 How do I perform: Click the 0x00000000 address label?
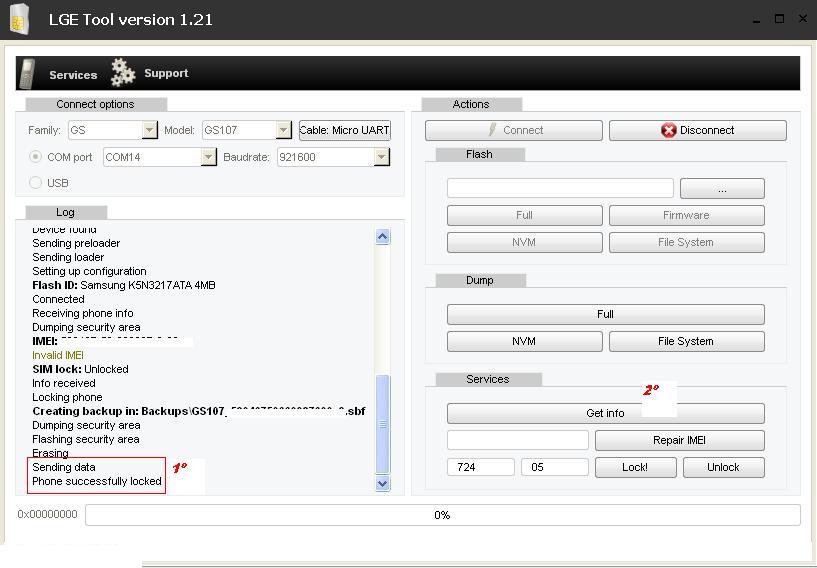tap(47, 514)
